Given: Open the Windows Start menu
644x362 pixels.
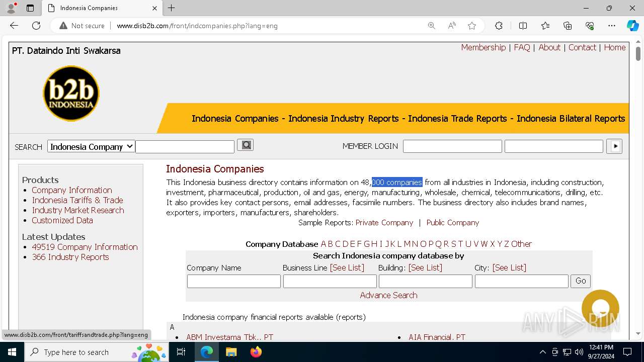Looking at the screenshot, I should click(12, 352).
